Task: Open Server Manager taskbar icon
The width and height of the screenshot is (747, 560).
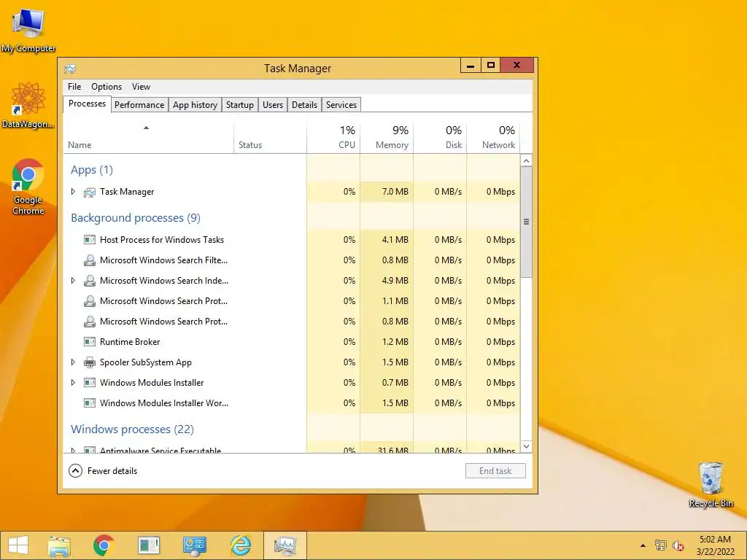Action: pos(149,545)
